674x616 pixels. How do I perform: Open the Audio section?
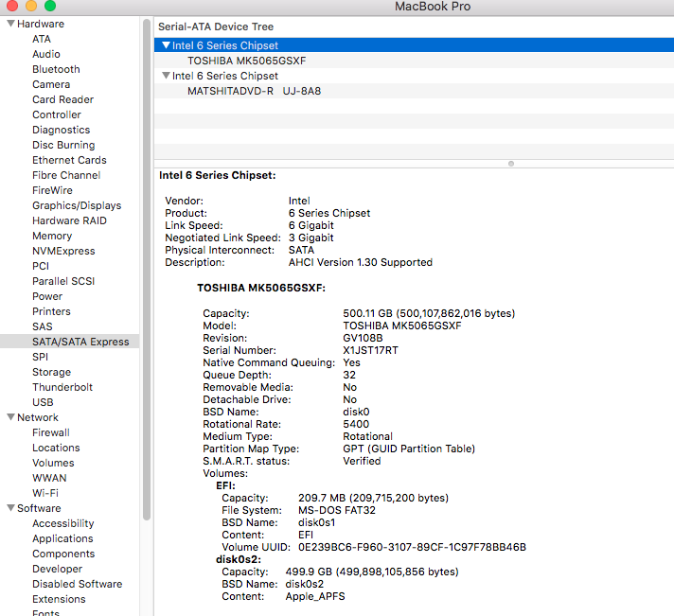pyautogui.click(x=46, y=54)
